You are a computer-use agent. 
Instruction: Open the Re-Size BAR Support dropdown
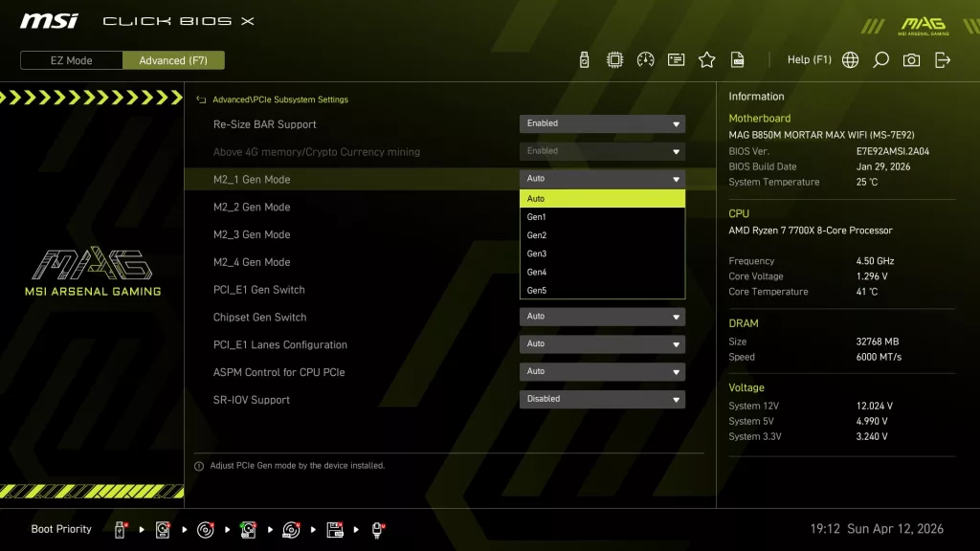tap(602, 123)
